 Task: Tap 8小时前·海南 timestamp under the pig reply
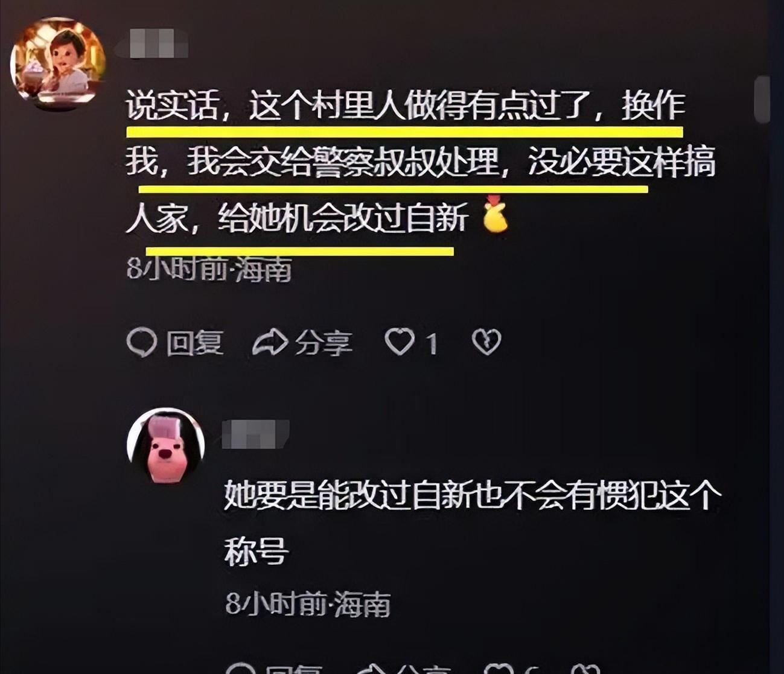[308, 604]
